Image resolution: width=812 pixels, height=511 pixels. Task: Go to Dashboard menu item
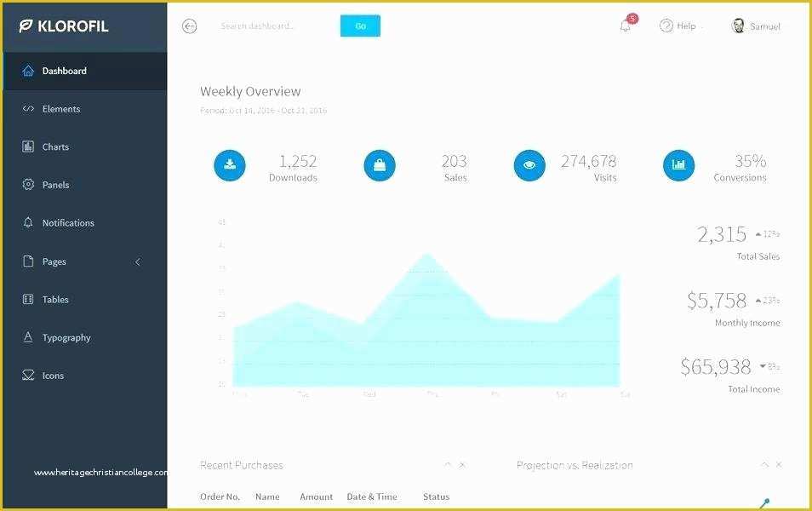click(x=85, y=71)
